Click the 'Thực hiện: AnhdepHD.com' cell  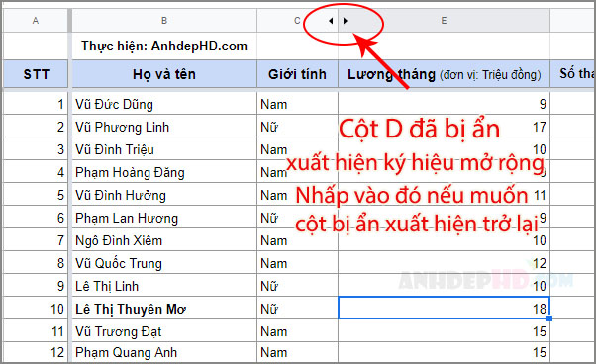pos(164,45)
